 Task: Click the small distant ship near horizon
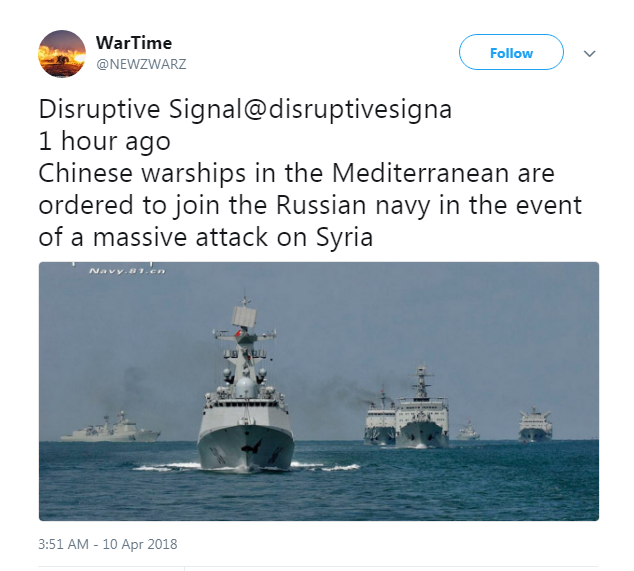[468, 432]
